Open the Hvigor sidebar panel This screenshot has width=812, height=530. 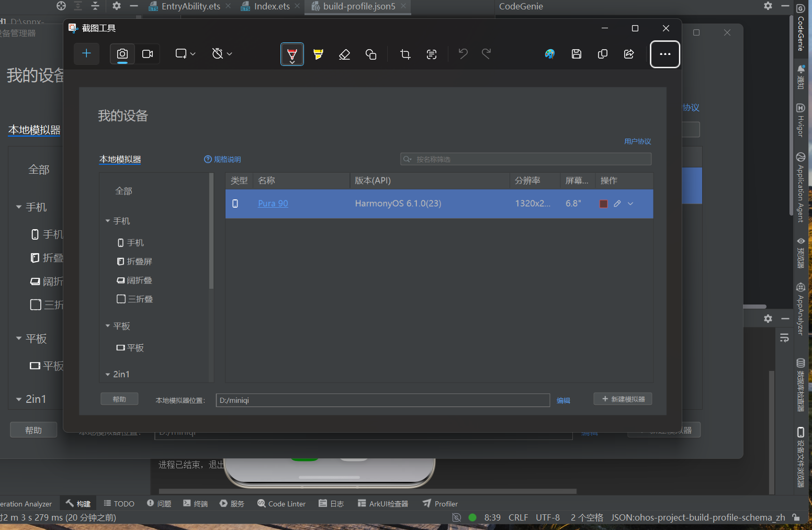pos(800,120)
